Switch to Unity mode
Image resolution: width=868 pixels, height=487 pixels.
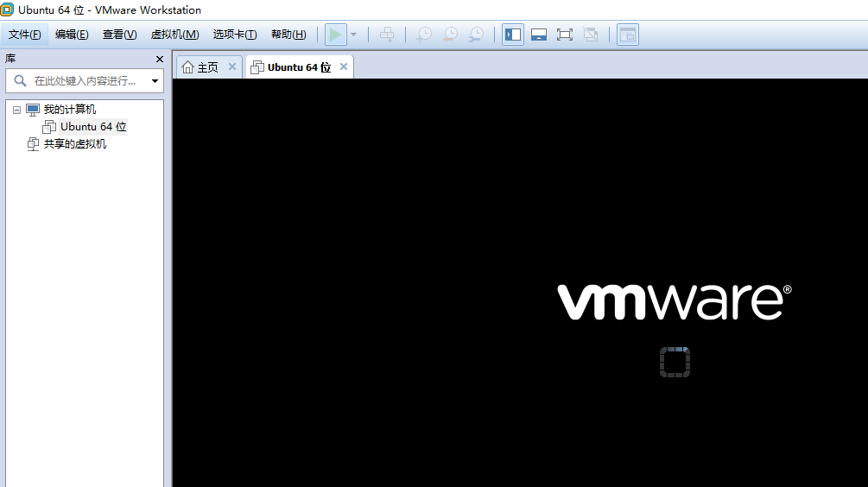[591, 35]
